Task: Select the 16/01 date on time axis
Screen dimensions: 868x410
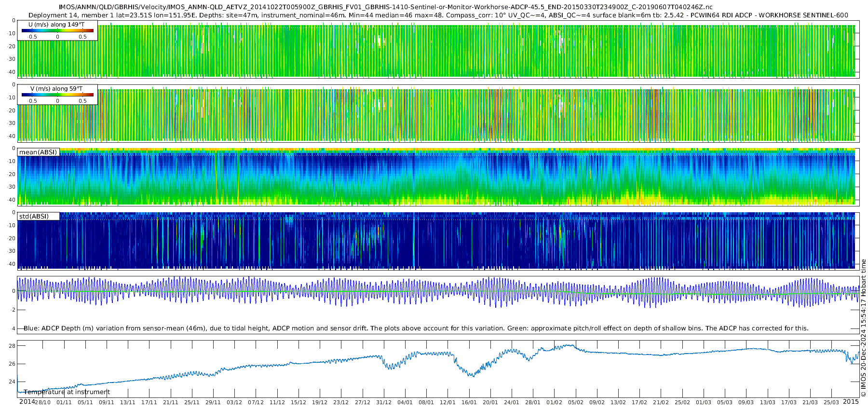Action: 469,402
